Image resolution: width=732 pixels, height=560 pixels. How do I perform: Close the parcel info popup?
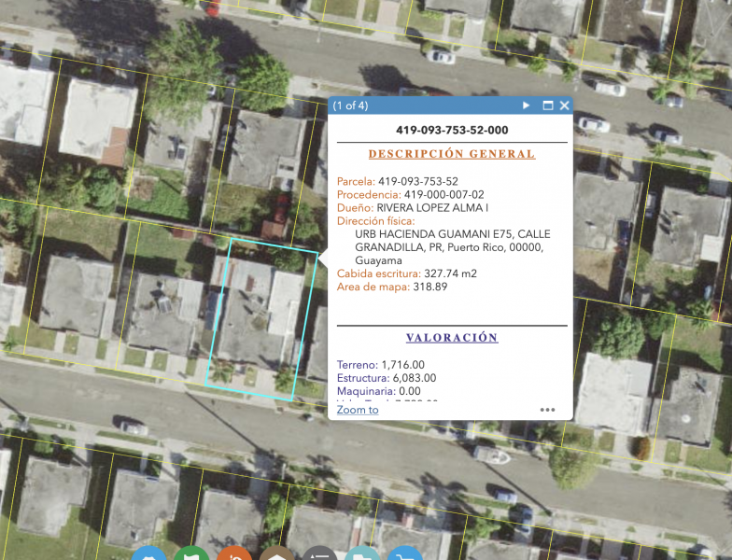564,105
